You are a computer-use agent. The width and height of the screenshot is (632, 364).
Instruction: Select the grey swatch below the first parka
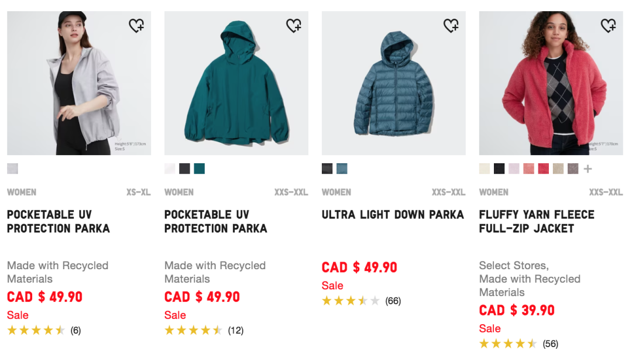[12, 169]
